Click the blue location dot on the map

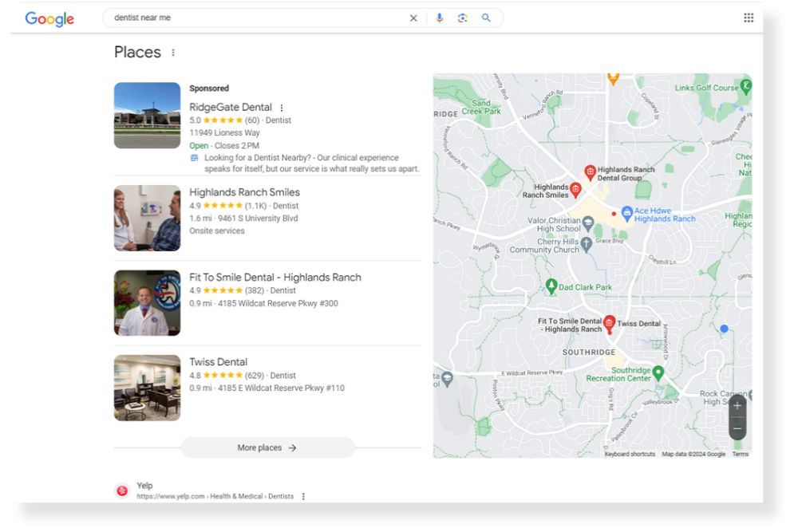point(725,329)
